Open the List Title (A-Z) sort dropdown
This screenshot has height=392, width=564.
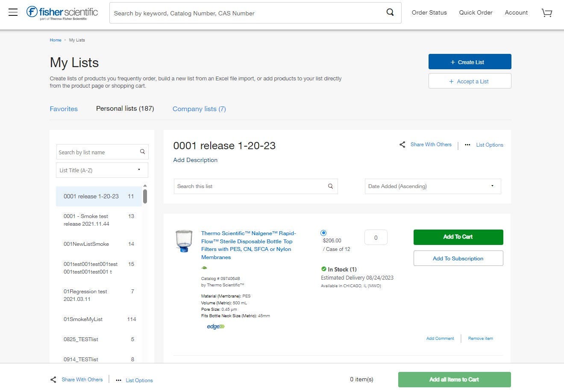point(102,170)
